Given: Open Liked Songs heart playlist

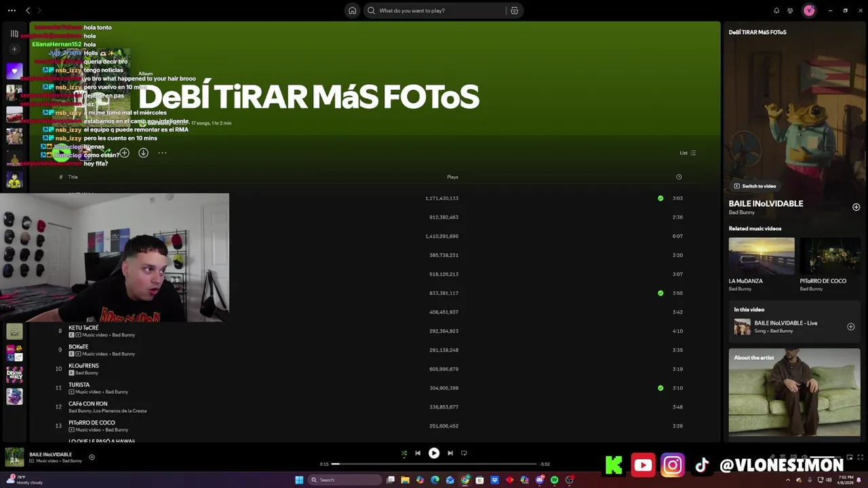Looking at the screenshot, I should point(14,70).
